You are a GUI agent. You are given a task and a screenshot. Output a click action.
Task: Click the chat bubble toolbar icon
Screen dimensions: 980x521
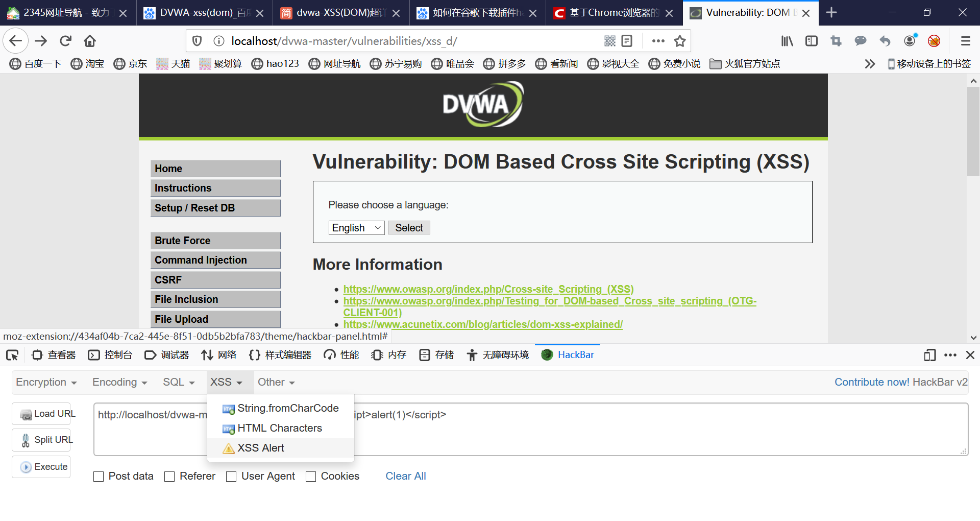point(861,41)
